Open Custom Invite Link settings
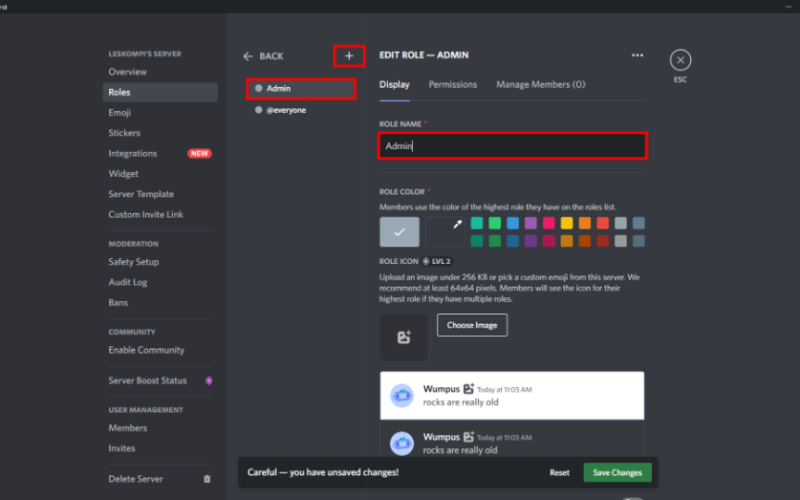Screen dimensions: 800x500 click(160, 215)
